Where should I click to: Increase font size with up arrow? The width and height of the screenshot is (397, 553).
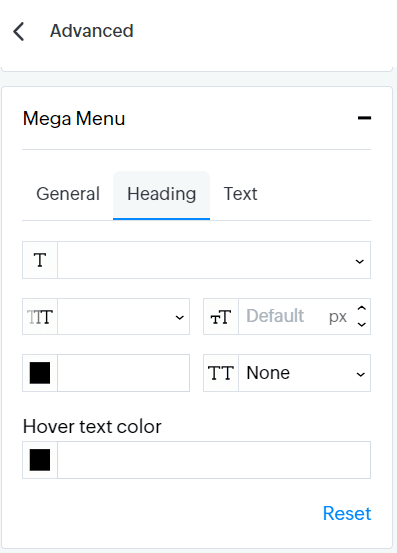click(x=361, y=309)
